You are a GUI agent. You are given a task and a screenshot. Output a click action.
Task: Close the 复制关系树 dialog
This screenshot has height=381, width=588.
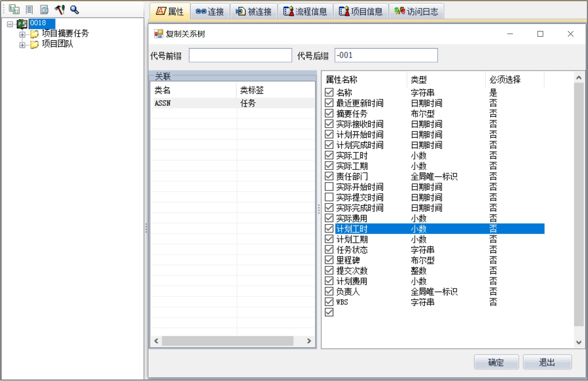point(570,34)
